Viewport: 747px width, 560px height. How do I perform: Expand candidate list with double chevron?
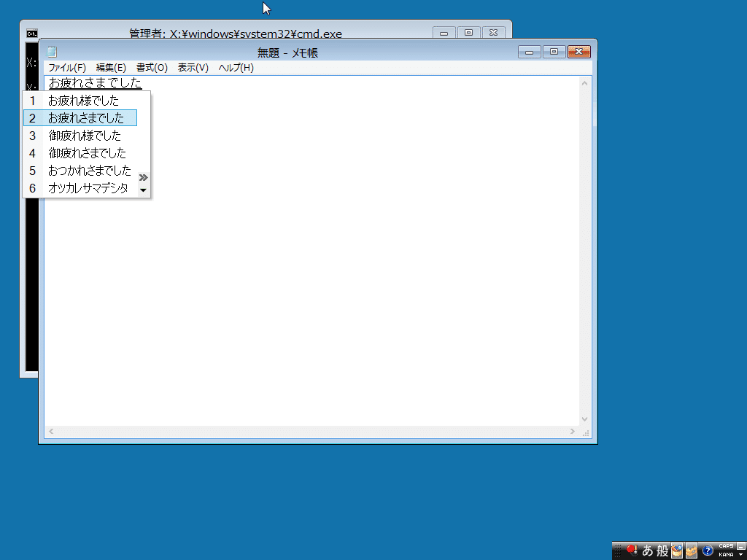[x=144, y=178]
